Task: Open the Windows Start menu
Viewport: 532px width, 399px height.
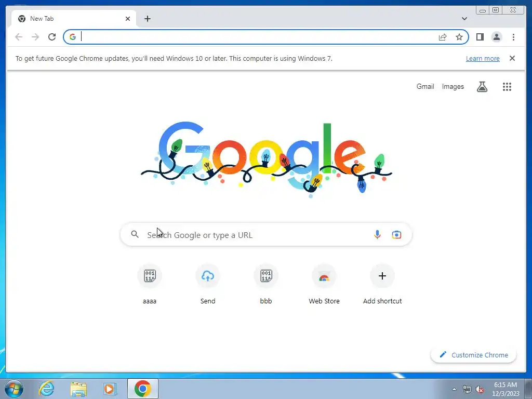Action: click(x=14, y=389)
